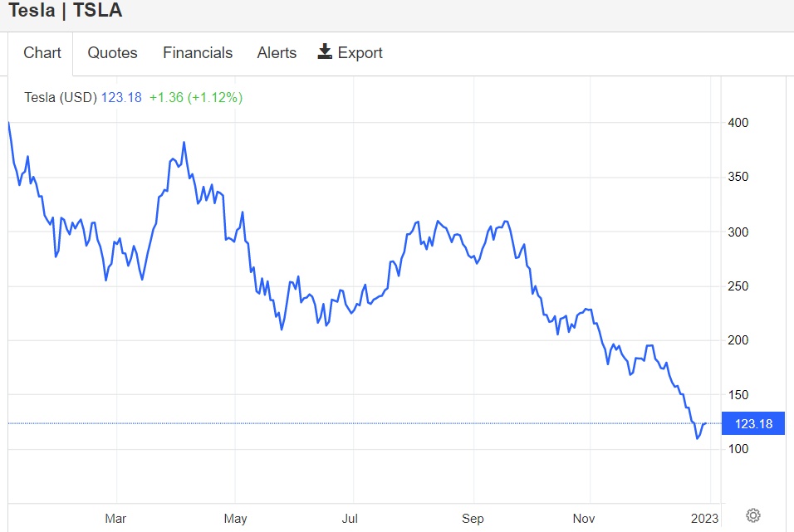Click the download arrow icon beside Export
Viewport: 794px width, 532px height.
[x=325, y=52]
